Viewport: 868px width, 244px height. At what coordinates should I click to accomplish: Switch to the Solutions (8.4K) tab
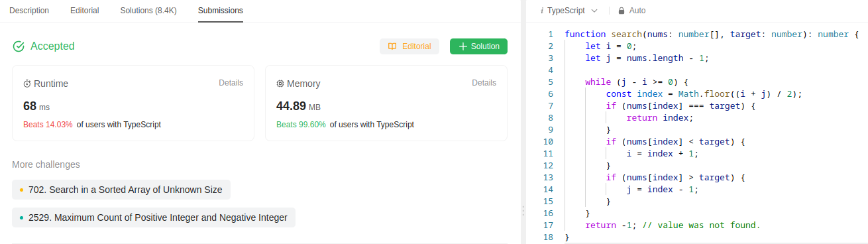(x=148, y=11)
